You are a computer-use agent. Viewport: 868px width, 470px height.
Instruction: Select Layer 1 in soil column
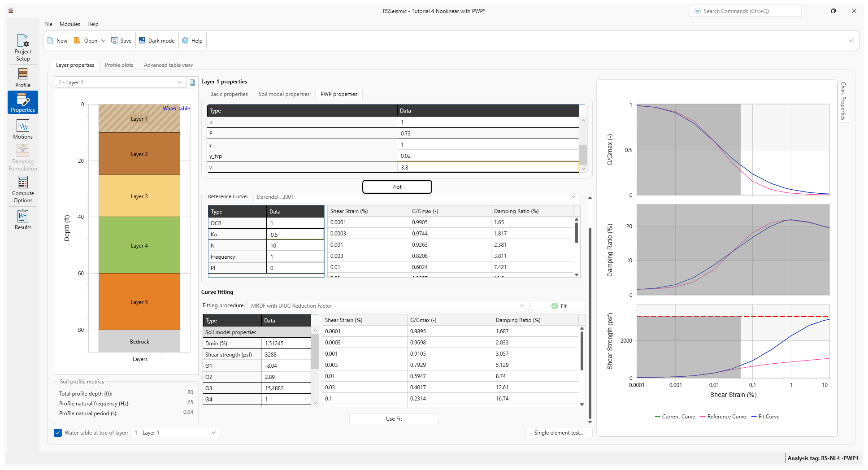pyautogui.click(x=139, y=119)
